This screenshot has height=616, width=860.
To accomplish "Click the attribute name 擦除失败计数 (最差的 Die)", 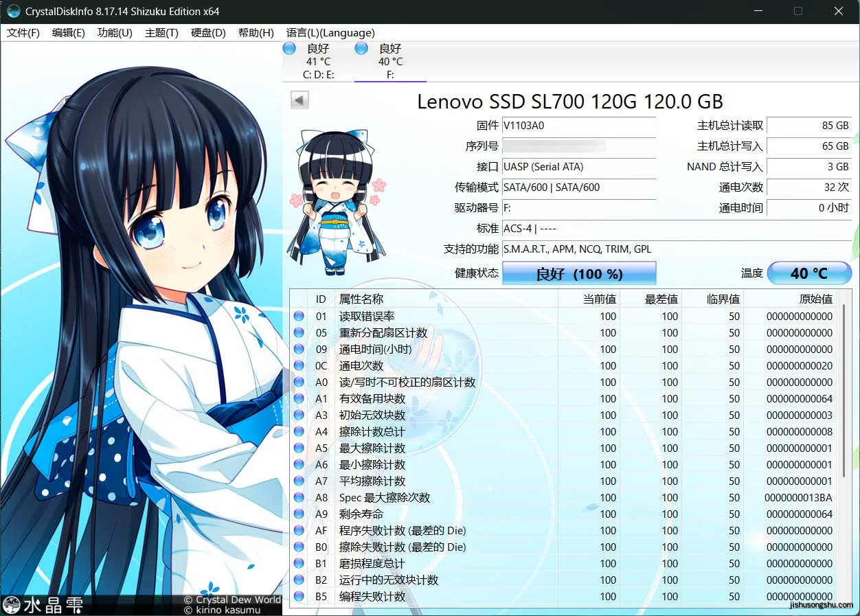I will (403, 547).
